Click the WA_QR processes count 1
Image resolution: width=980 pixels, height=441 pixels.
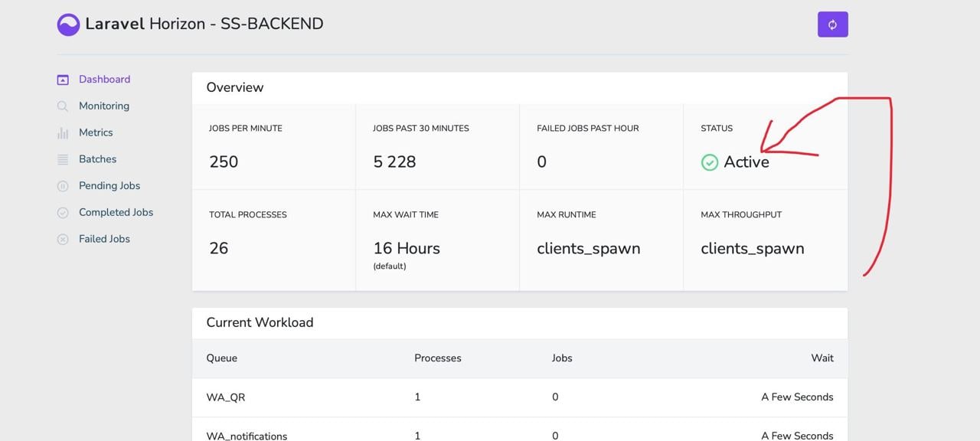pyautogui.click(x=417, y=397)
